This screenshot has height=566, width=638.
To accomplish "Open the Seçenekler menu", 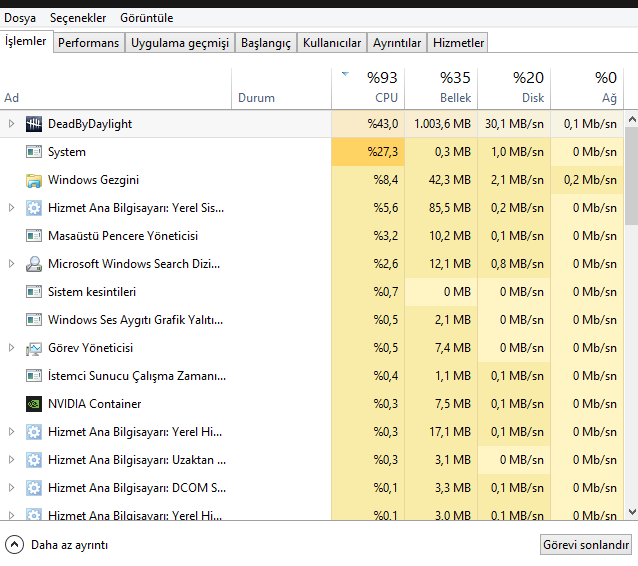I will tap(78, 18).
